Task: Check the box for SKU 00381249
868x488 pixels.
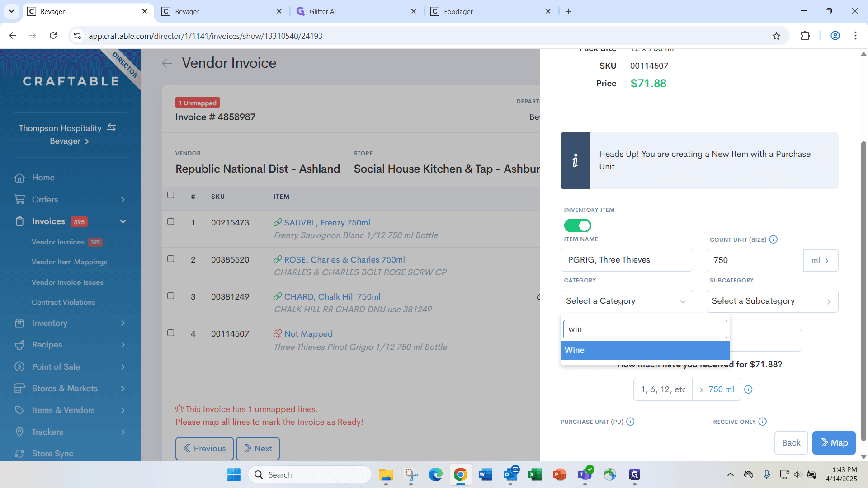Action: pos(170,296)
